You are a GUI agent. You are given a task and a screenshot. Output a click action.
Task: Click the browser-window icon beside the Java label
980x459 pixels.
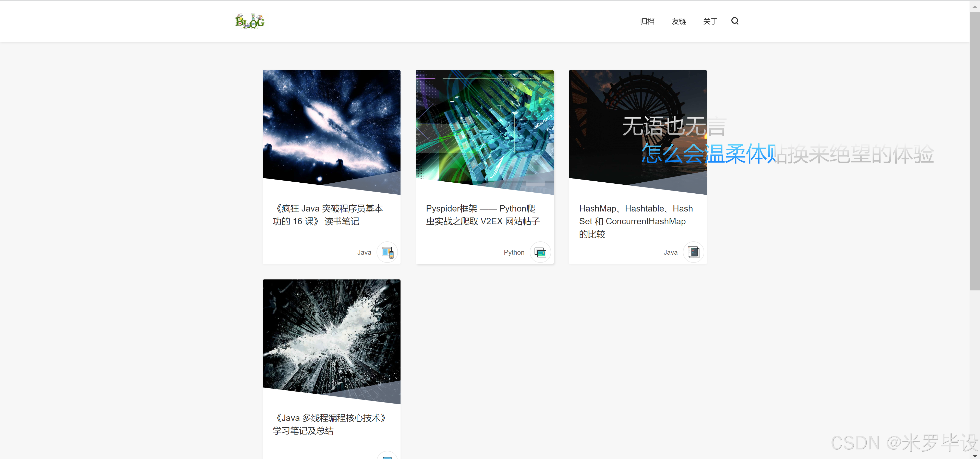click(387, 252)
